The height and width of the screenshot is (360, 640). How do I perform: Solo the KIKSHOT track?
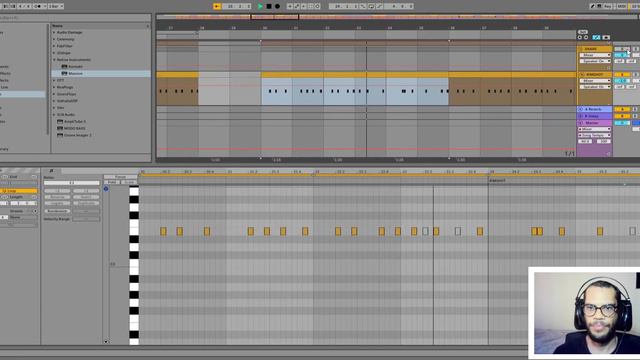(635, 75)
